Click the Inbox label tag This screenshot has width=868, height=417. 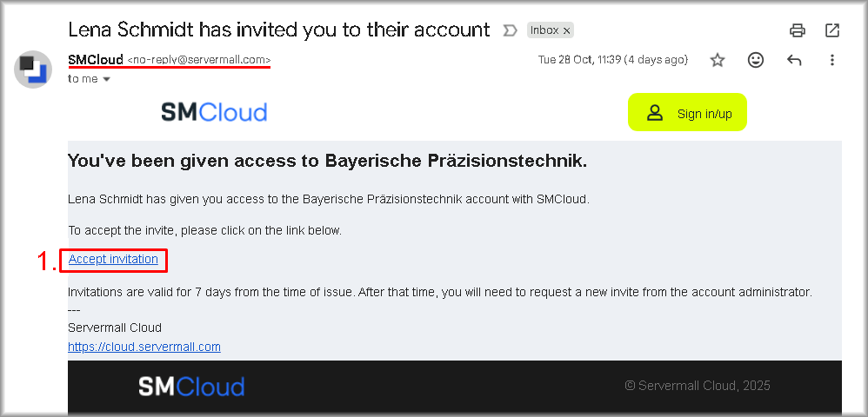(544, 30)
